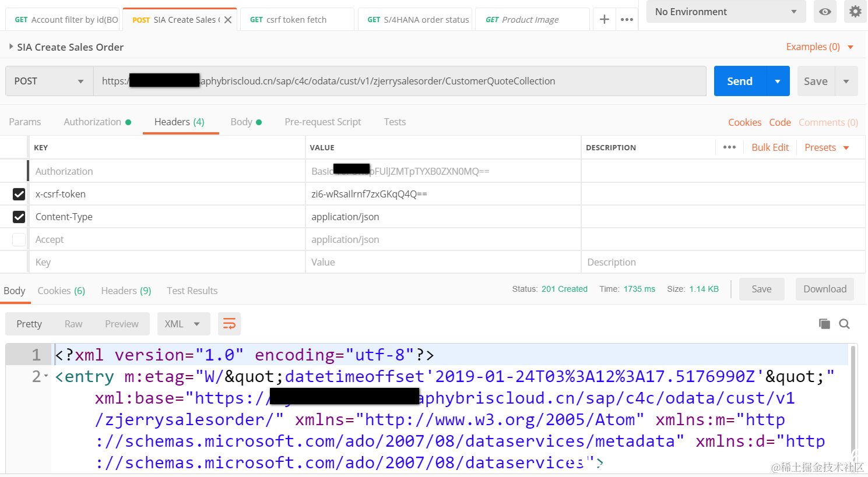Open the No Environment dropdown
This screenshot has width=868, height=477.
click(726, 12)
